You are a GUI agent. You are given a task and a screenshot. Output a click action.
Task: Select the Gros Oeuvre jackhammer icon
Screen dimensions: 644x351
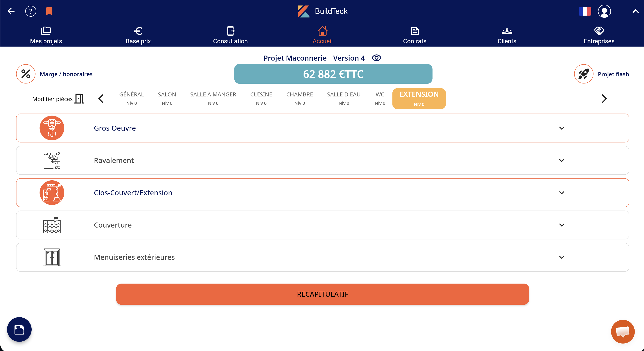click(x=52, y=128)
